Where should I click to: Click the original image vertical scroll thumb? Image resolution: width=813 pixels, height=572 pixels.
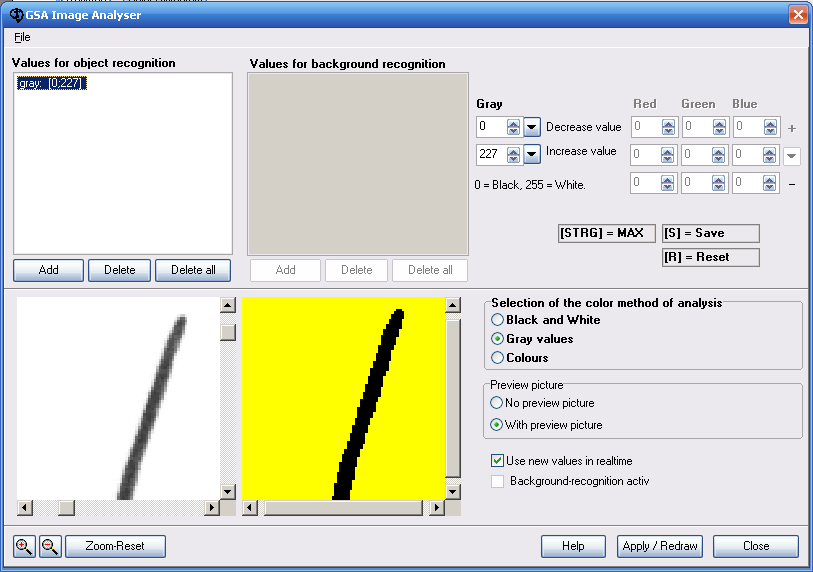[228, 332]
